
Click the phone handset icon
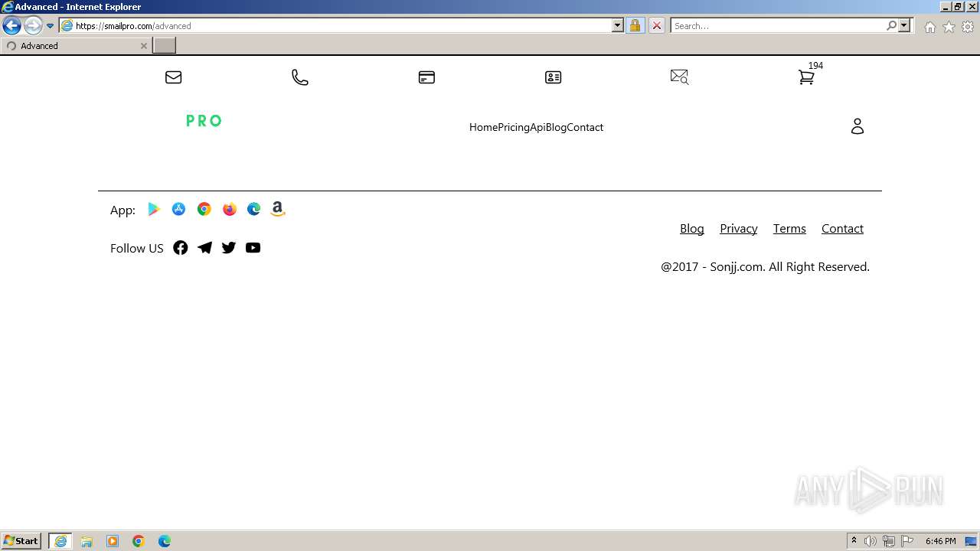point(300,77)
